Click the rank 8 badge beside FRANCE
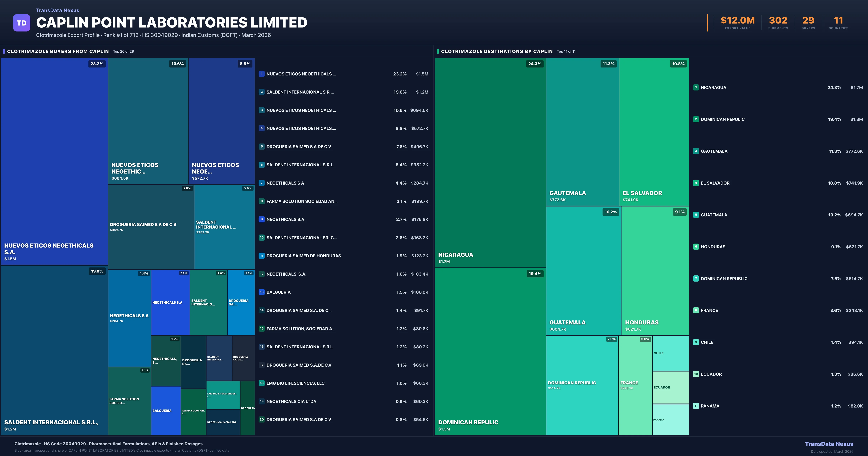868x456 pixels. coord(696,310)
